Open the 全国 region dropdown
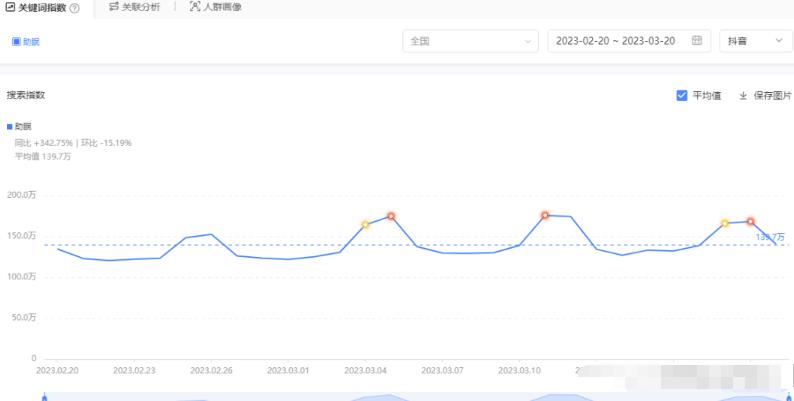The height and width of the screenshot is (401, 794). point(469,41)
